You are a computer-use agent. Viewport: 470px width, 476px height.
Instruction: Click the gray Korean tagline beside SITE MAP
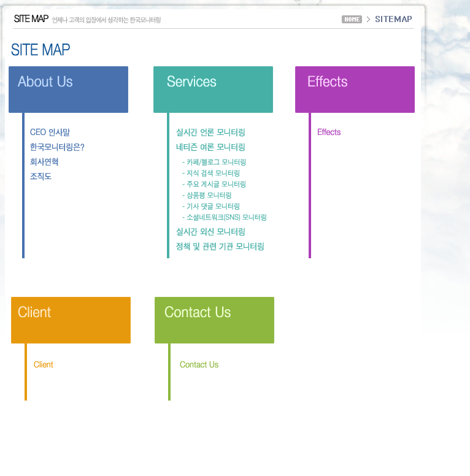106,20
